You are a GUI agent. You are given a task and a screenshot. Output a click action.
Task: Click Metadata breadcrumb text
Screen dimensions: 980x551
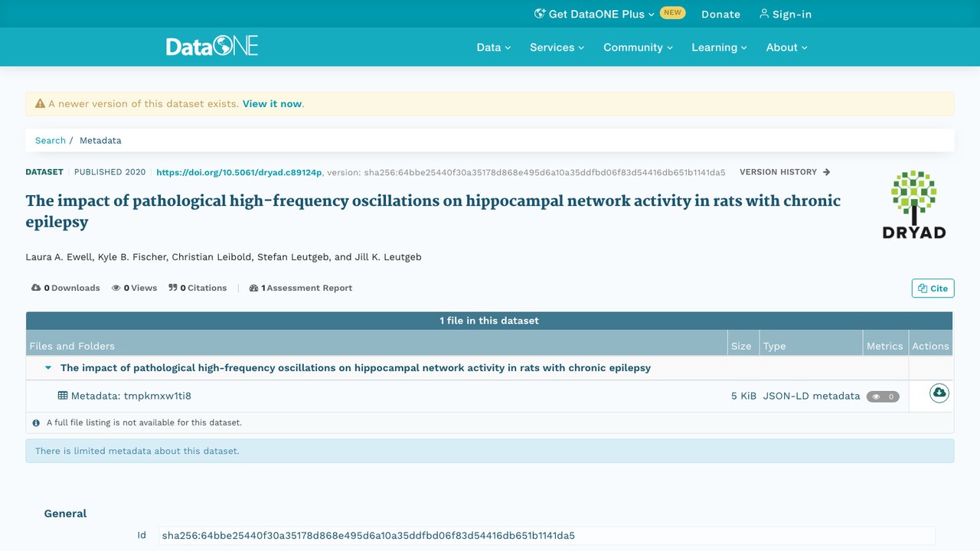pos(100,141)
